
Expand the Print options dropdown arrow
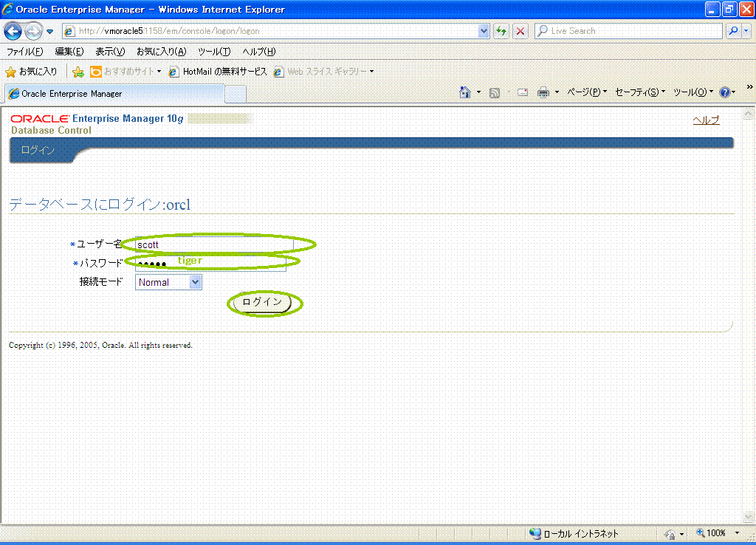coord(557,92)
